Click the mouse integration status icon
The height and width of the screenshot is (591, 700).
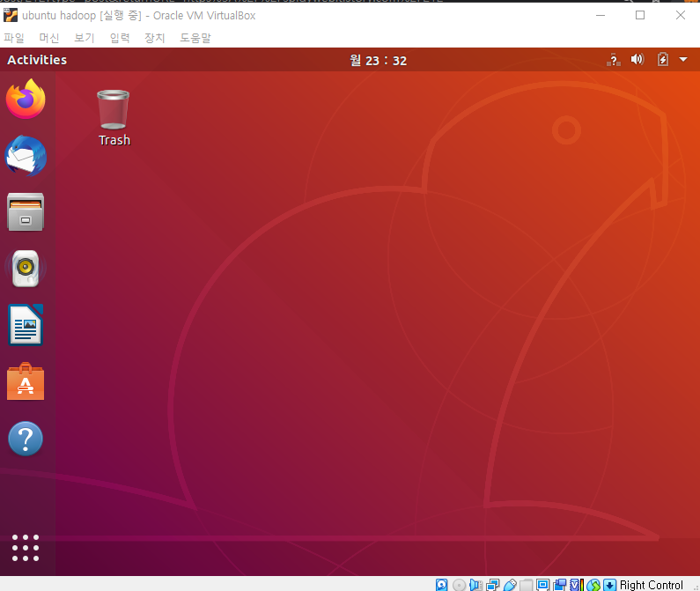click(593, 585)
